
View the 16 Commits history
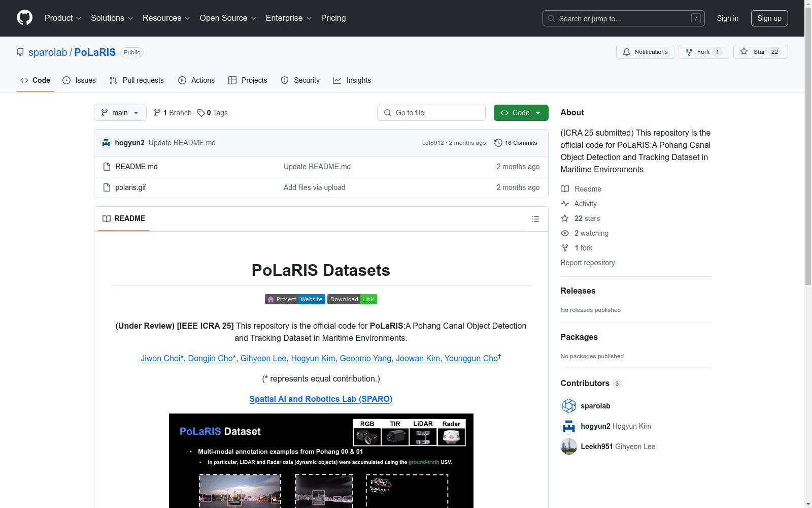(x=516, y=143)
